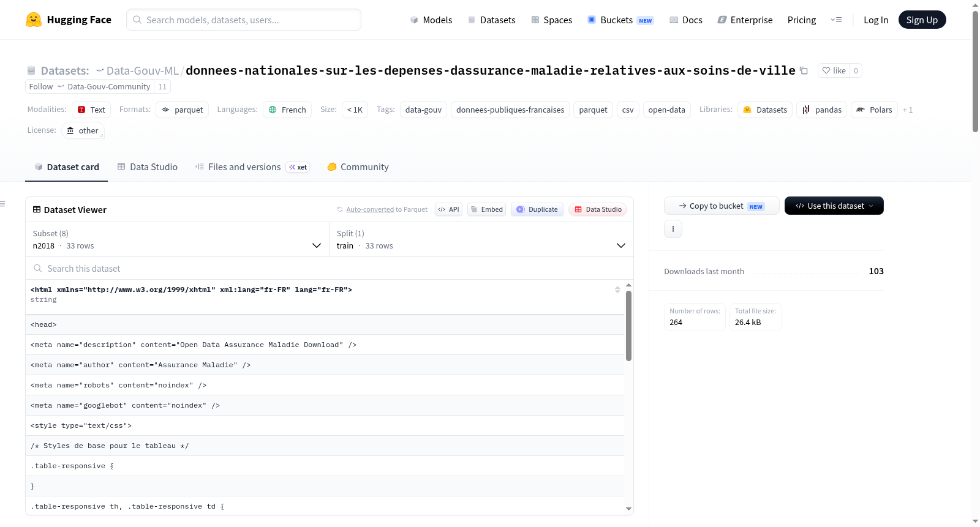Click the API button in viewer

pyautogui.click(x=448, y=209)
